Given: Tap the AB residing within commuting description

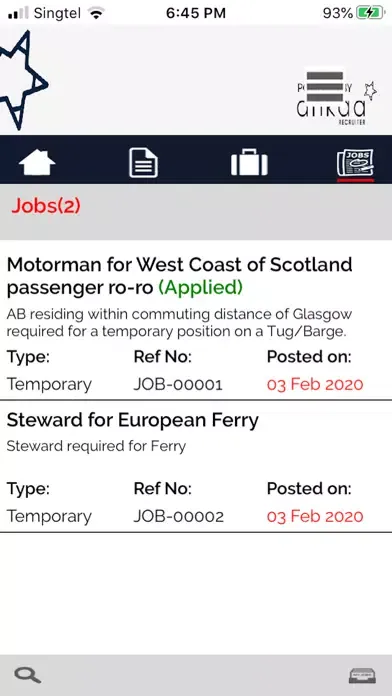Looking at the screenshot, I should (x=179, y=323).
